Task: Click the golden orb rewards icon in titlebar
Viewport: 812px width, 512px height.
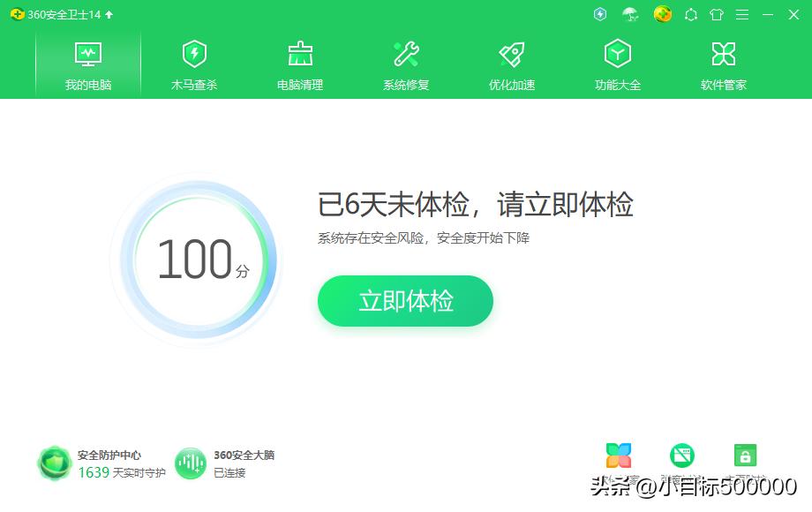Action: coord(663,14)
